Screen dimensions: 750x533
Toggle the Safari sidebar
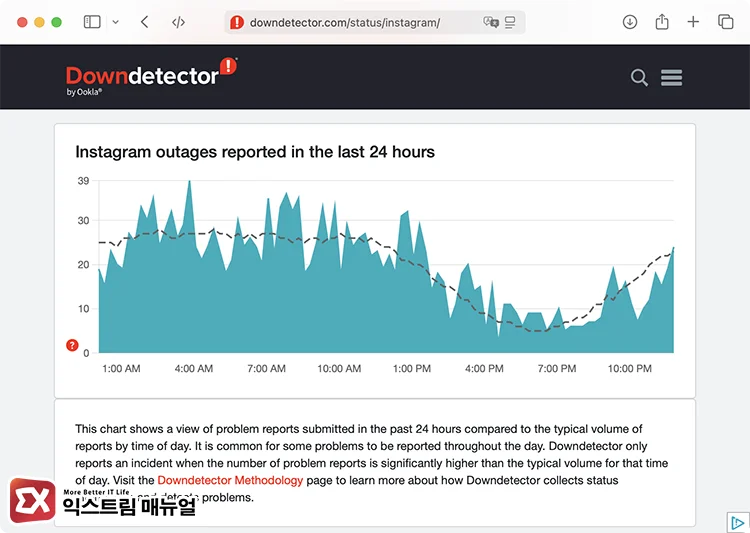(92, 22)
